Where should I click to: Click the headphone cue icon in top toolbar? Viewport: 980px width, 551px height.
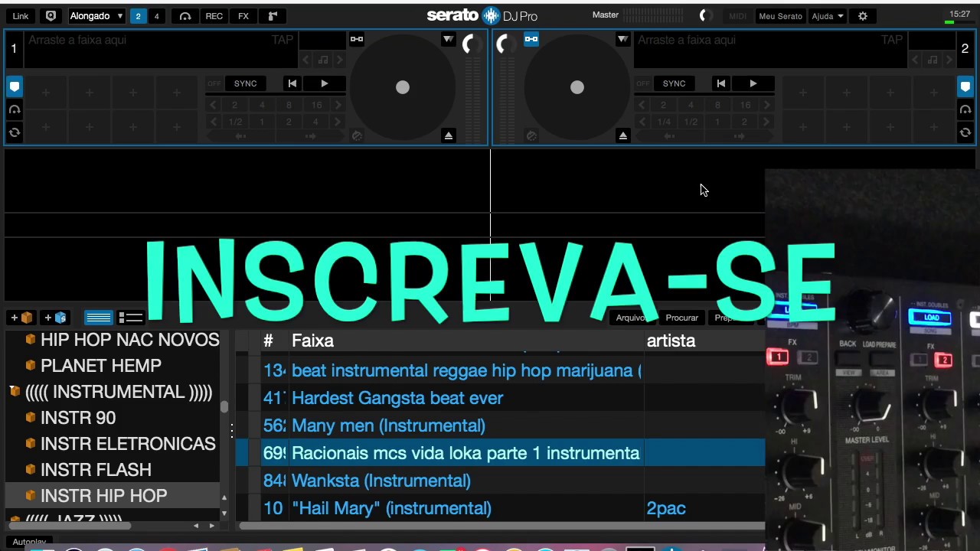pos(185,15)
